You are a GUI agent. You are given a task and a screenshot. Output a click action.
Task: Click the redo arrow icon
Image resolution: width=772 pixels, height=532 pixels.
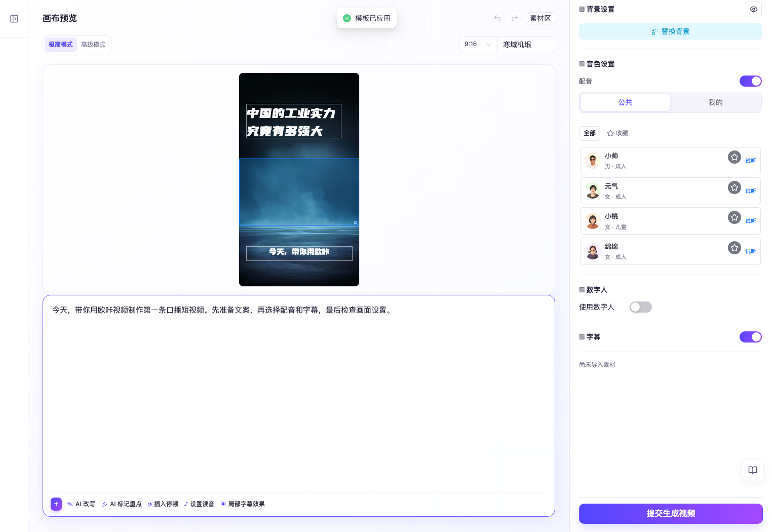click(515, 18)
